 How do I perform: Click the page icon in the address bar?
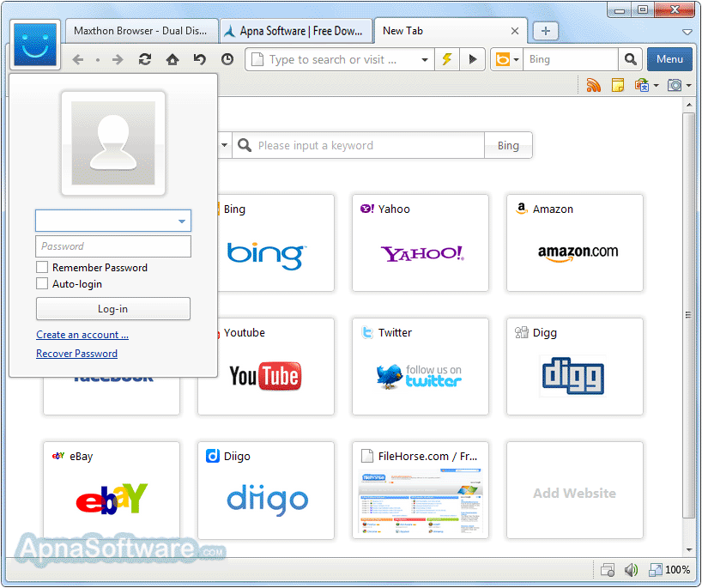[257, 59]
